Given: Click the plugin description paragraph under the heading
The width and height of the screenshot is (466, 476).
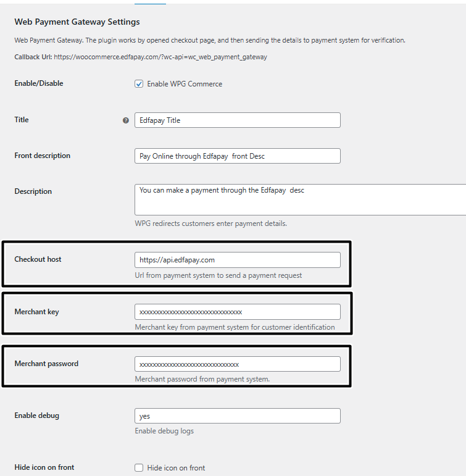Looking at the screenshot, I should (x=210, y=40).
